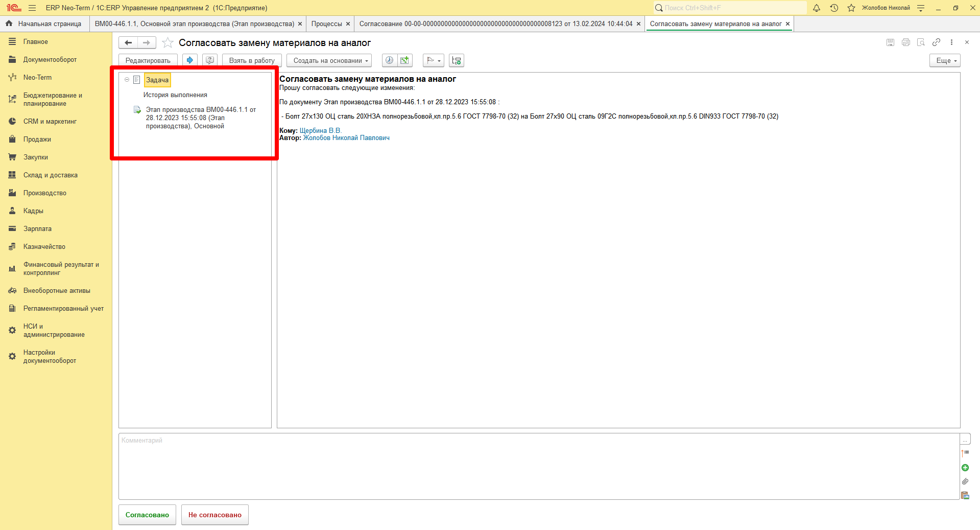Open the 'Щербина В.В.' recipient link
980x530 pixels.
[320, 130]
